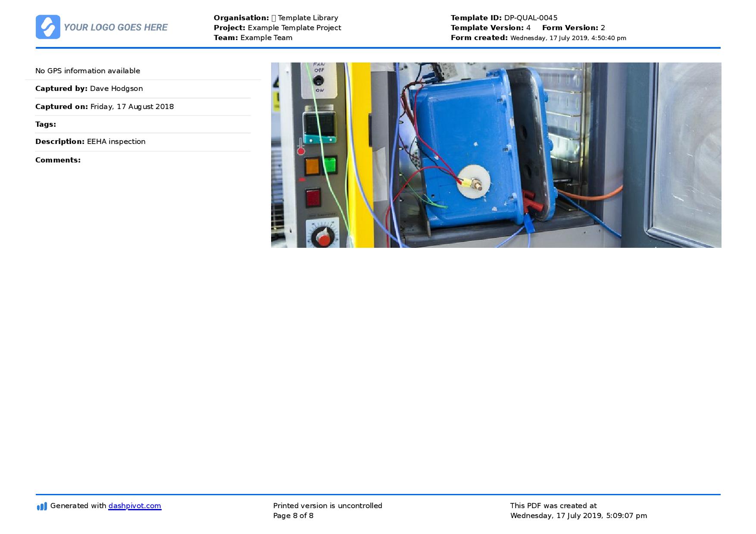Click the 'Form created' timestamp line
Image resolution: width=756 pixels, height=534 pixels.
538,37
